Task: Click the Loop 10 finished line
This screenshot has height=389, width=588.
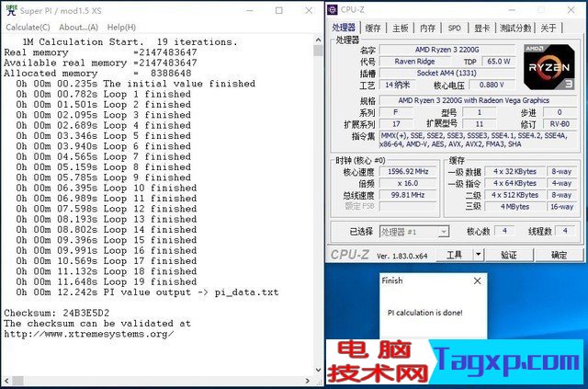Action: [107, 188]
